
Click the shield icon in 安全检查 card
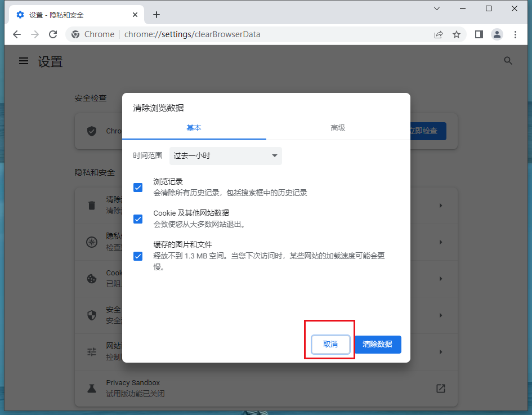tap(92, 131)
